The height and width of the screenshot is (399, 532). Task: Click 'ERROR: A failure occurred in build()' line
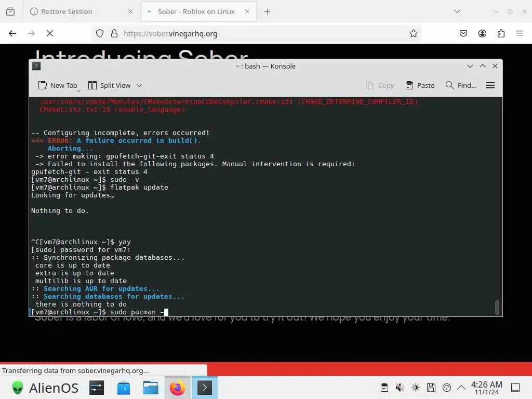(116, 140)
